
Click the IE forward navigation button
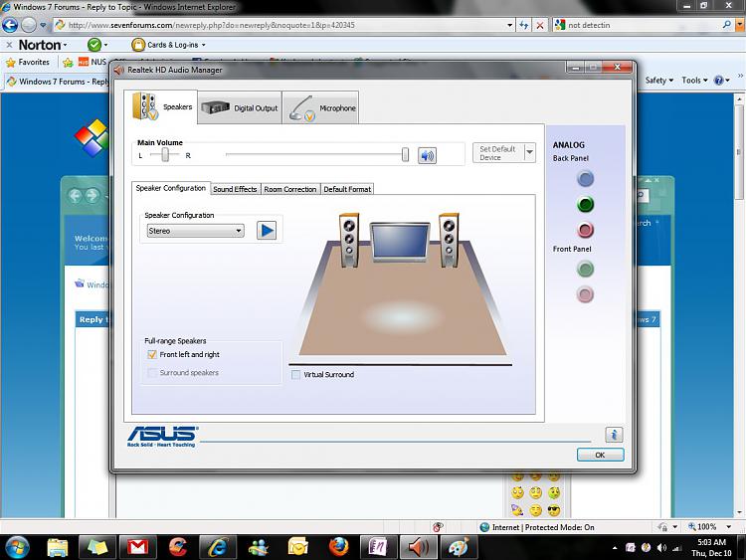pos(29,25)
